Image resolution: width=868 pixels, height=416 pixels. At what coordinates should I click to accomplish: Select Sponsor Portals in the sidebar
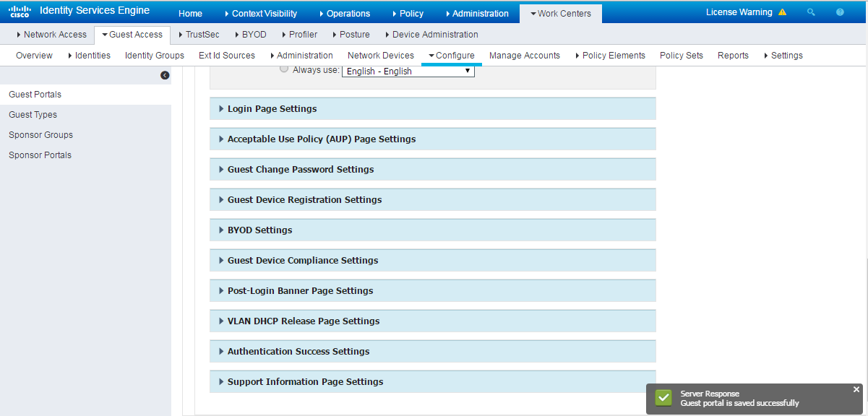click(85, 155)
